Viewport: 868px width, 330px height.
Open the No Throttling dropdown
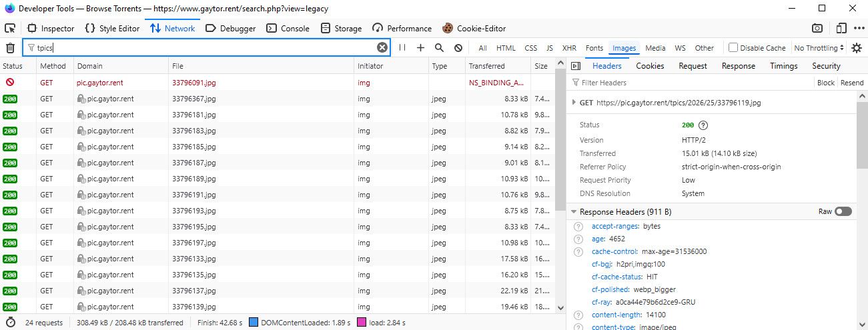click(x=819, y=48)
